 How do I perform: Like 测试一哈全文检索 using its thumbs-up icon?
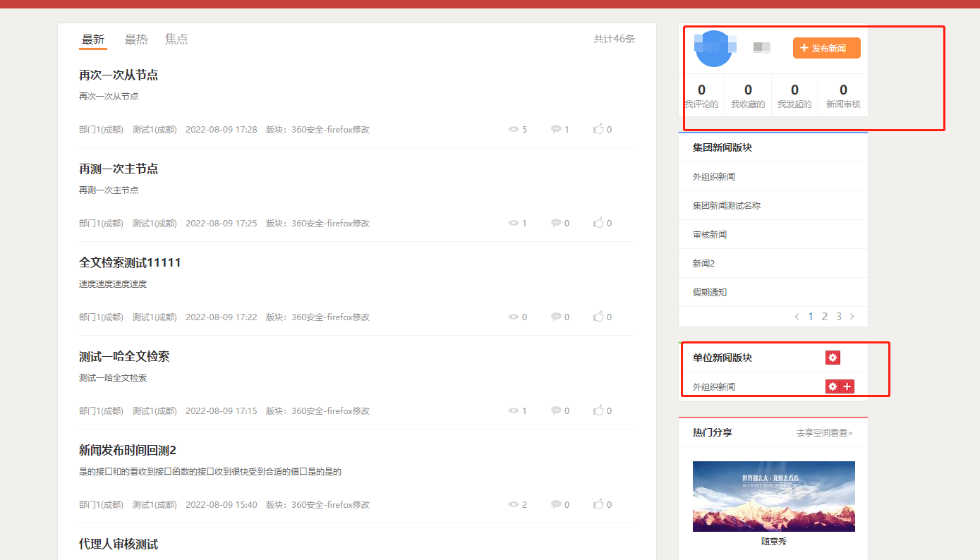[x=598, y=410]
